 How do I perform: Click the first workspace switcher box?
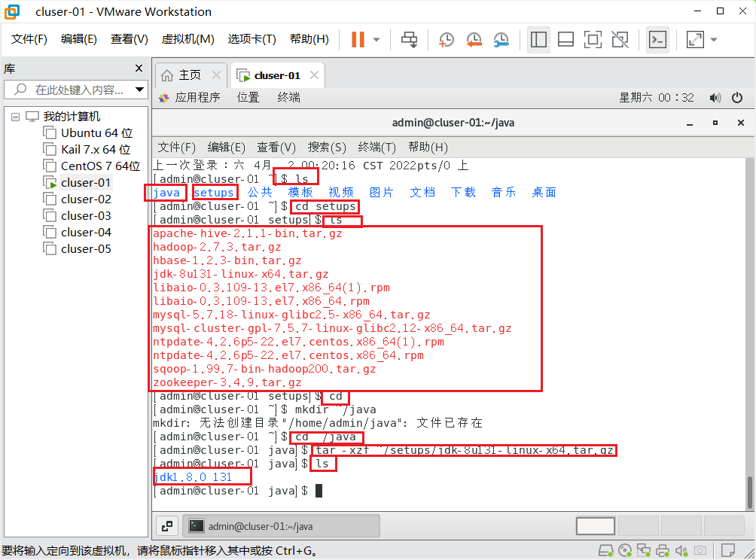596,526
